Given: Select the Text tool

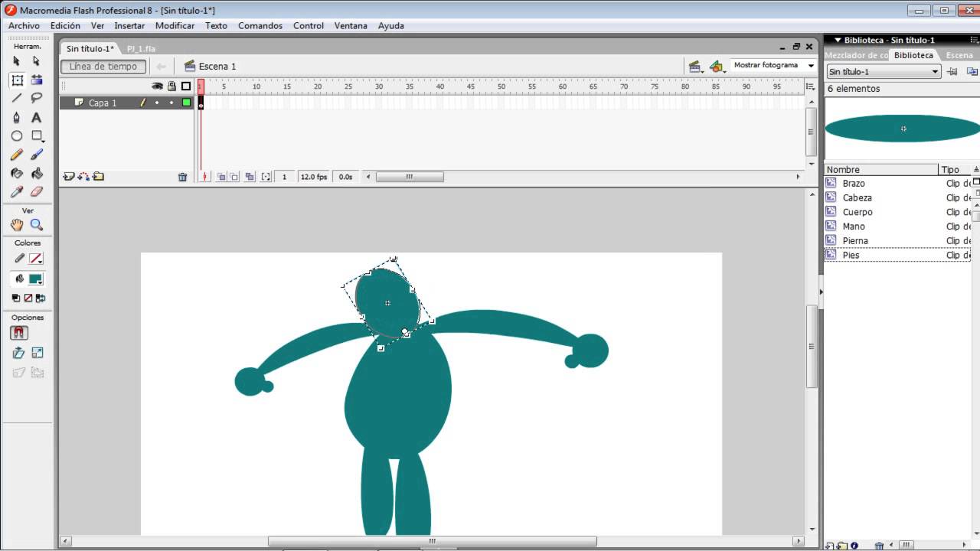Looking at the screenshot, I should tap(36, 117).
